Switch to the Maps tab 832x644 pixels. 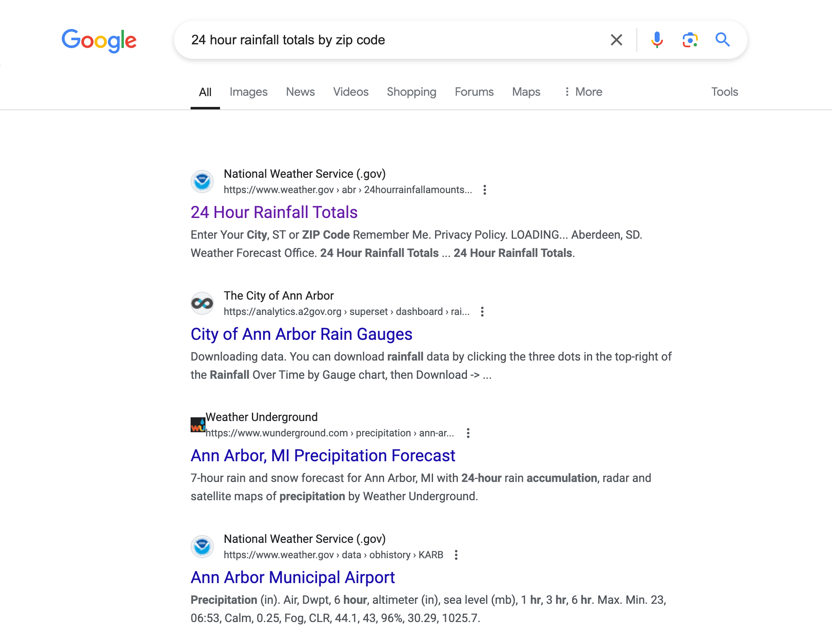coord(526,92)
